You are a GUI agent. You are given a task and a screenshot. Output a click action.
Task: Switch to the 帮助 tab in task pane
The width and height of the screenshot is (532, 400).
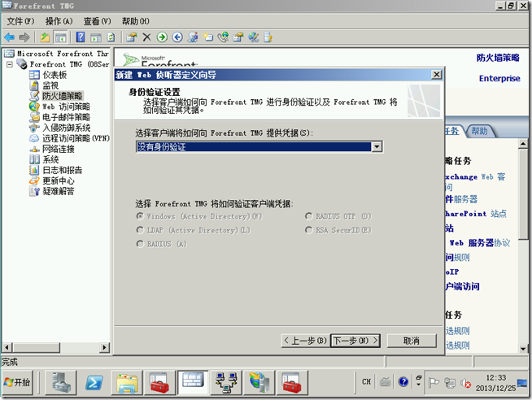pos(479,131)
